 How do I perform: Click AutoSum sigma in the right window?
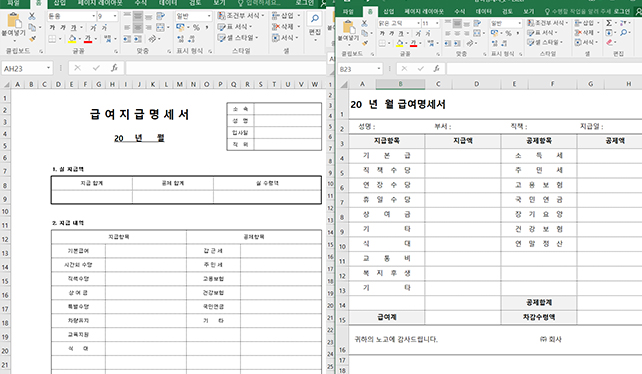[609, 23]
